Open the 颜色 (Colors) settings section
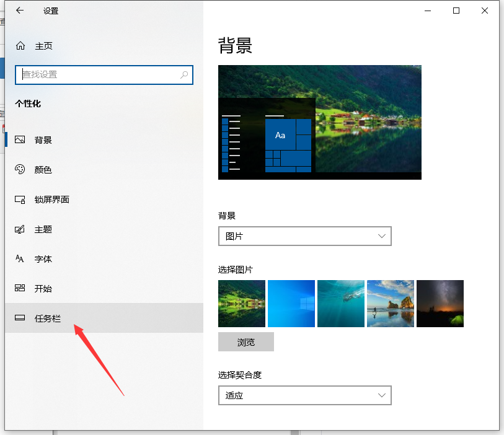 coord(43,170)
